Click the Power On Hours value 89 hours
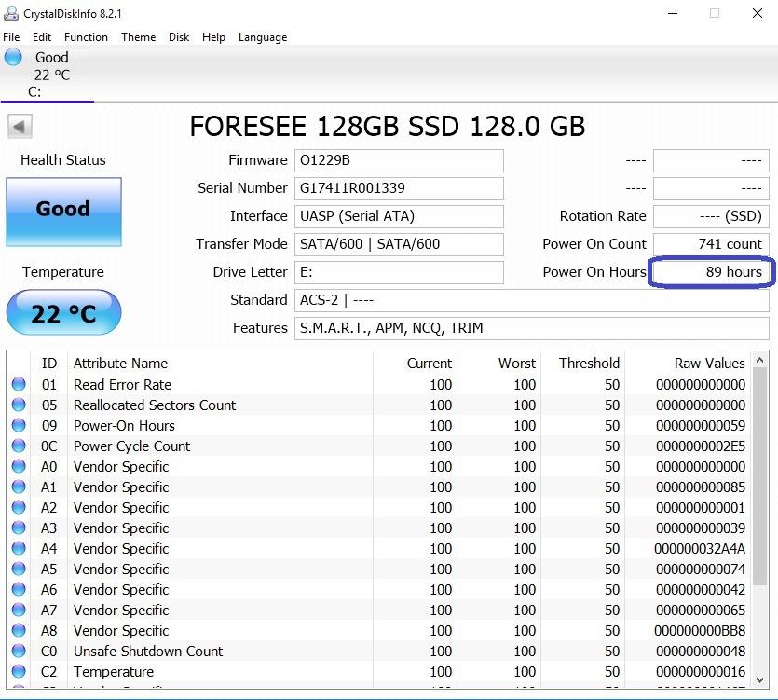778x700 pixels. tap(711, 272)
